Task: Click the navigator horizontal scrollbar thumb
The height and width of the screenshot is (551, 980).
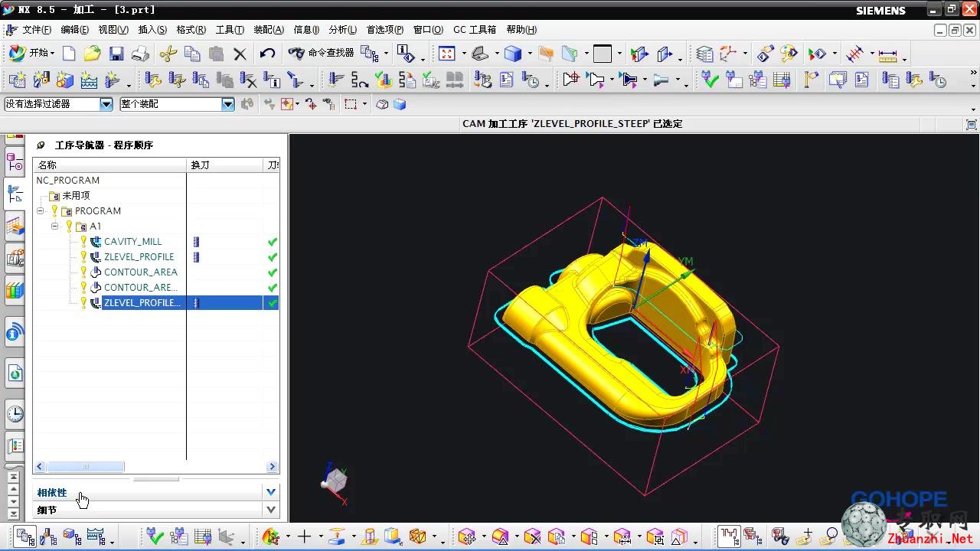Action: tap(86, 467)
